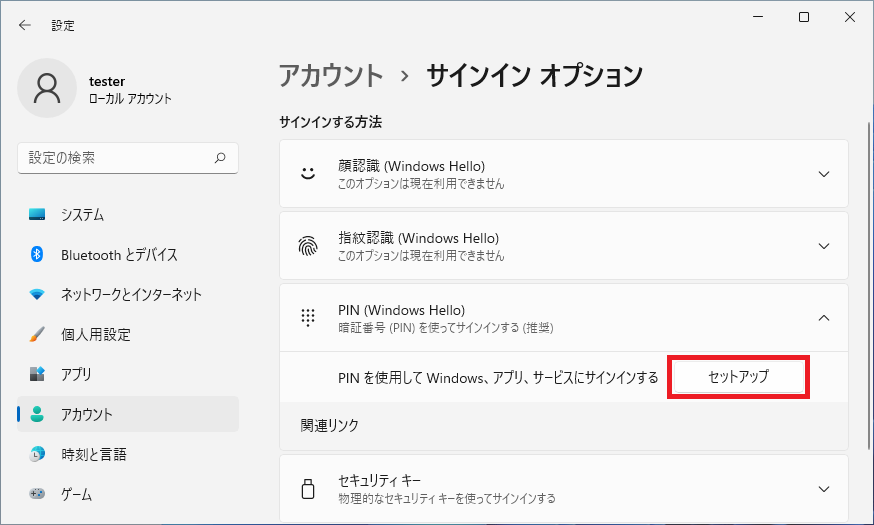This screenshot has width=874, height=525.
Task: Click the ゲーム controller icon
Action: point(37,494)
